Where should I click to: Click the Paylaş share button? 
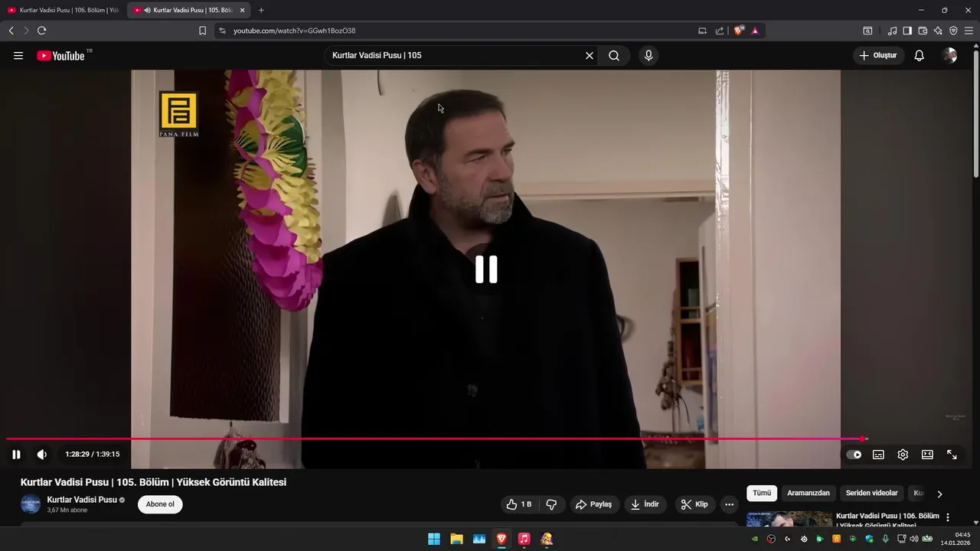pos(594,504)
